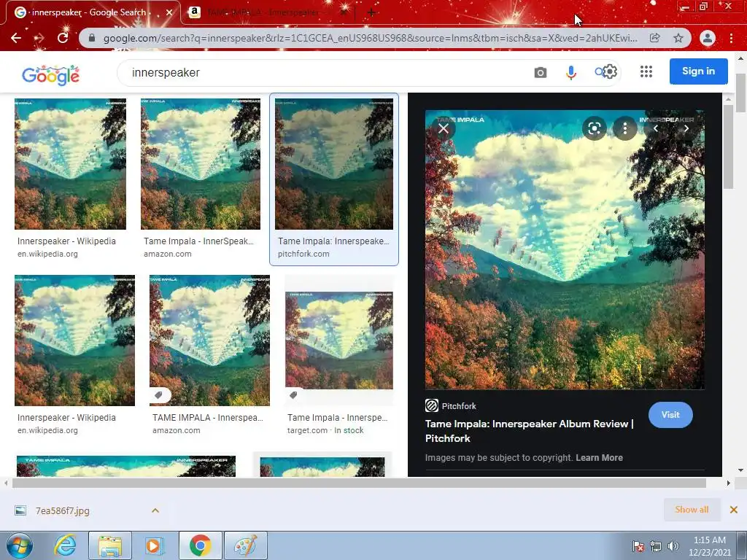Click the Sign in button

[698, 71]
